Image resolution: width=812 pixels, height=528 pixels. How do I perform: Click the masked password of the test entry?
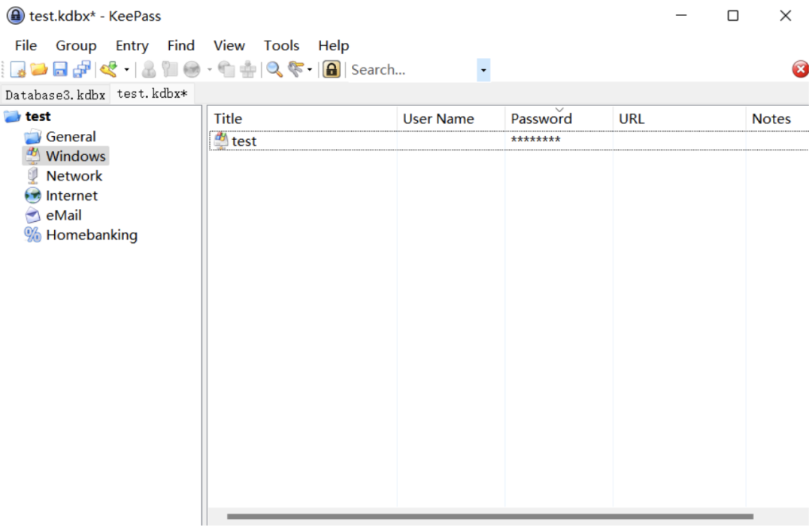coord(535,141)
